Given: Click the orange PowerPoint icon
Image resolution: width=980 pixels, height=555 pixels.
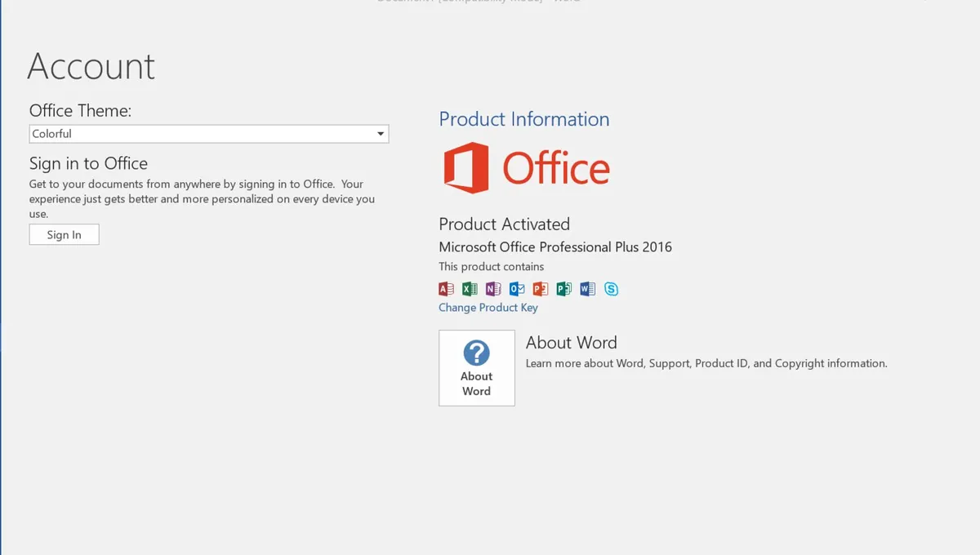Looking at the screenshot, I should pyautogui.click(x=540, y=289).
